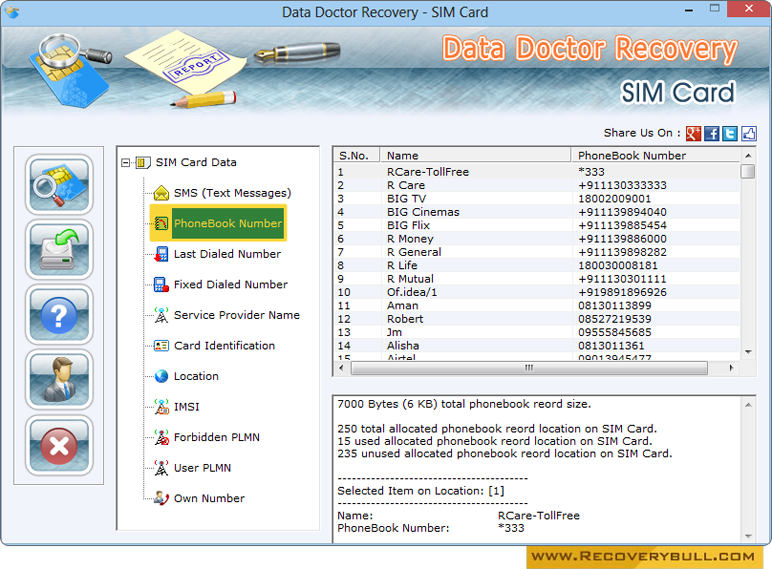Share on Google Plus icon
This screenshot has width=772, height=569.
coord(693,133)
